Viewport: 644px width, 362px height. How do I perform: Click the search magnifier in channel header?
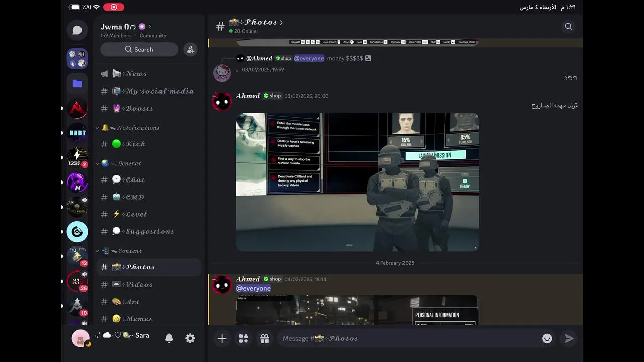tap(568, 27)
